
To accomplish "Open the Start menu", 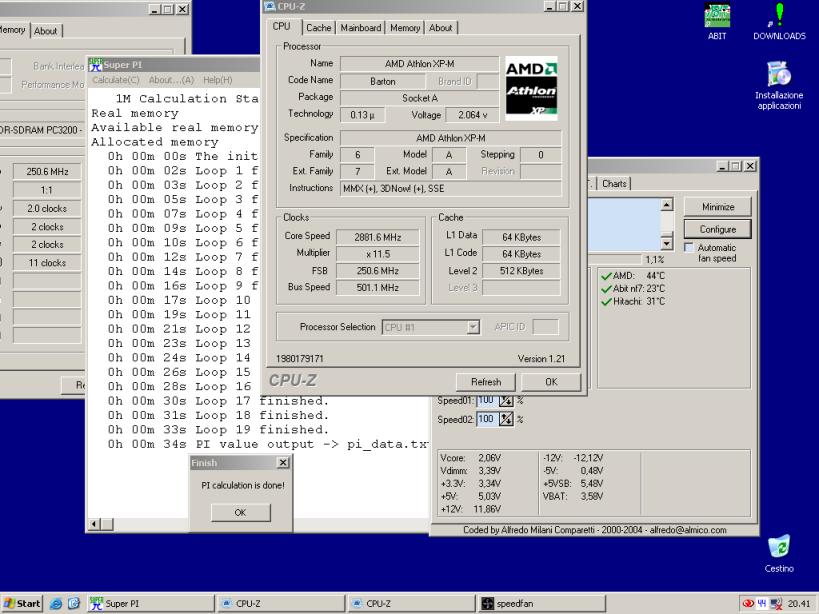I will (21, 604).
